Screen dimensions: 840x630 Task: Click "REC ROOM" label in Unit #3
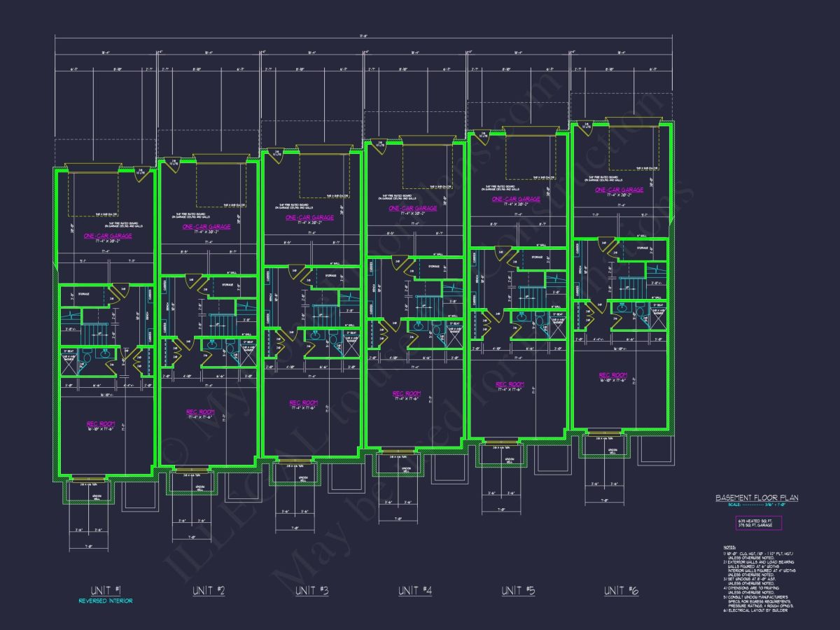[x=304, y=402]
